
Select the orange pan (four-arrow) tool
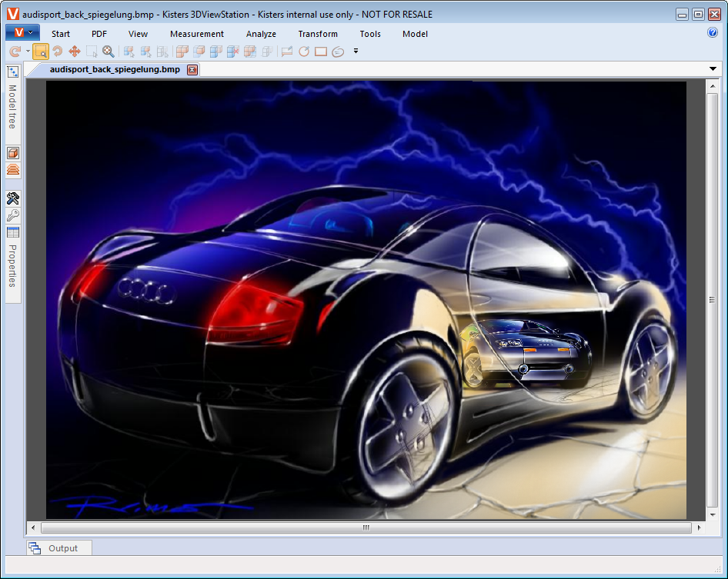pos(75,51)
